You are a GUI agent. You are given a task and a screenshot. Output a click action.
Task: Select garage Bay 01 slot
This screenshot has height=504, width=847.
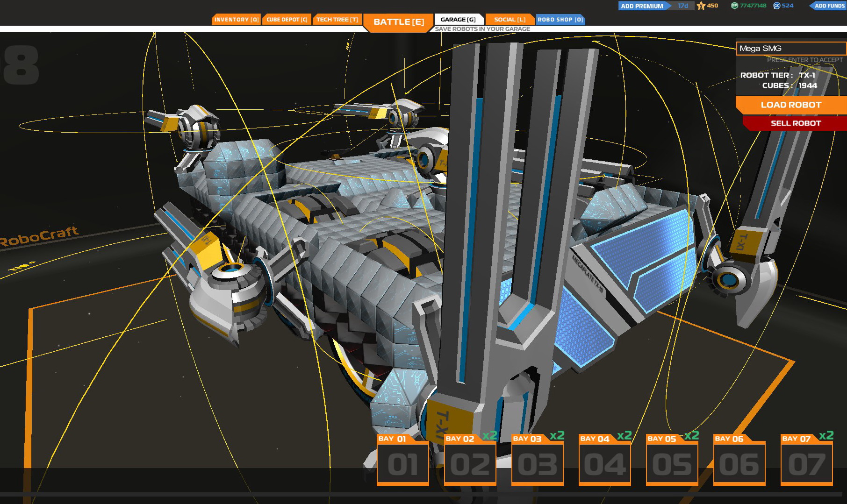403,460
